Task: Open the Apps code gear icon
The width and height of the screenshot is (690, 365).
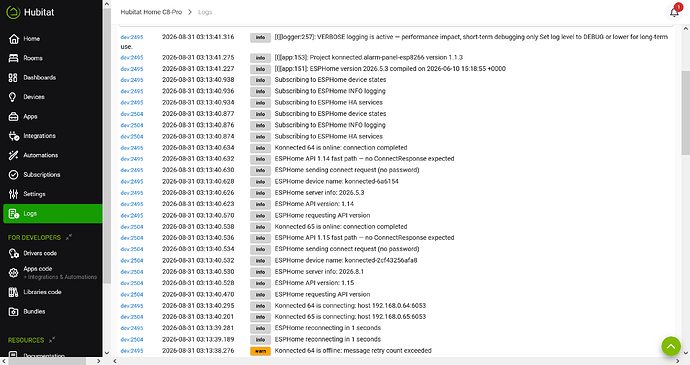Action: (14, 273)
